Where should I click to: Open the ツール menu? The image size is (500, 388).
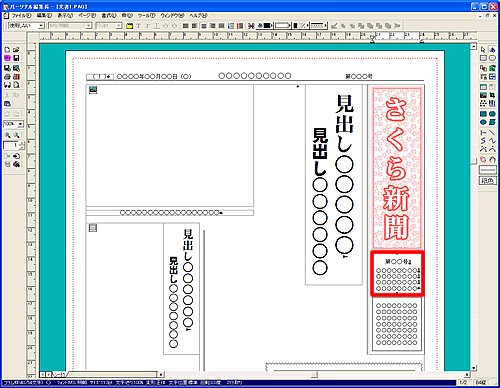pyautogui.click(x=146, y=16)
